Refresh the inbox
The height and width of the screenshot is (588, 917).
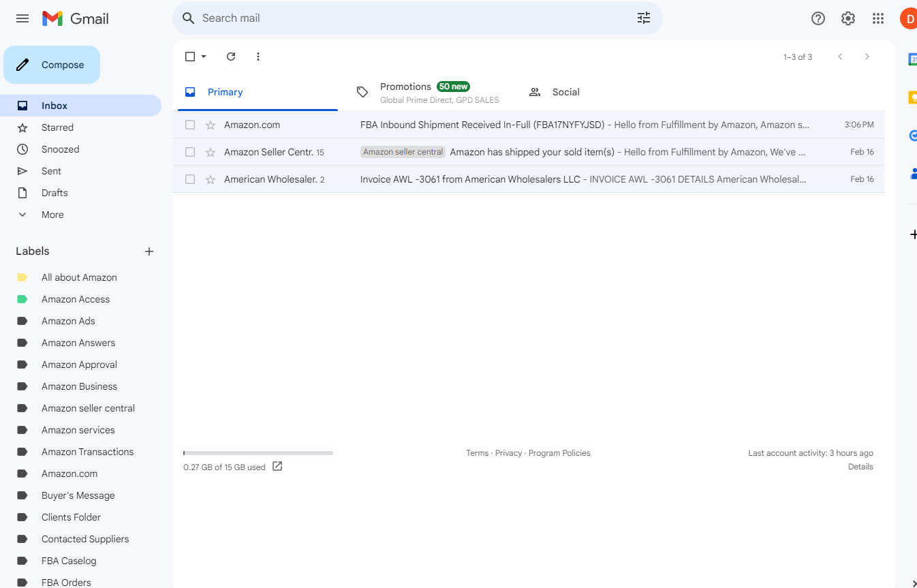pos(231,57)
